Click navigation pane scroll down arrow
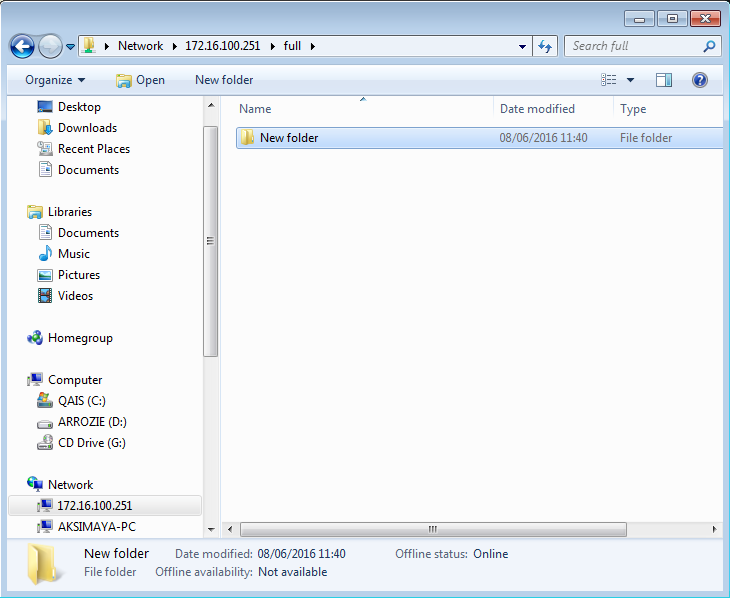 click(x=211, y=529)
